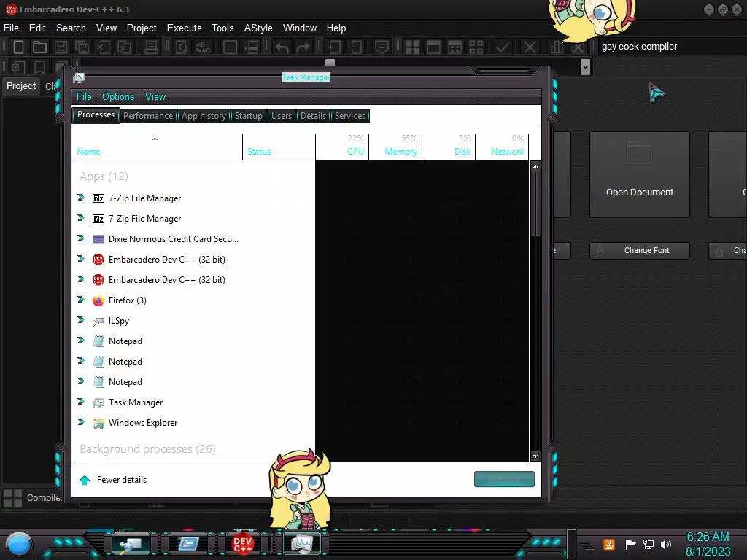747x560 pixels.
Task: Expand the first 7-Zip File Manager row
Action: coord(81,198)
